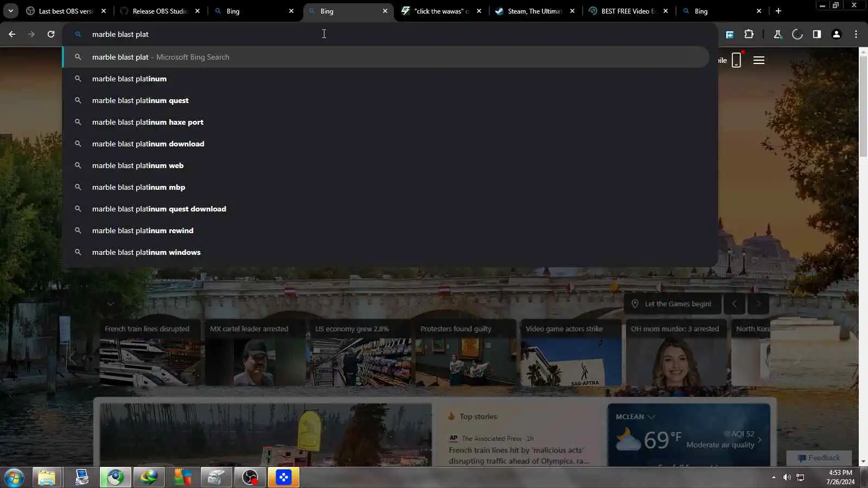The width and height of the screenshot is (868, 488).
Task: Collapse news feed with chevron above cards
Action: pyautogui.click(x=111, y=304)
